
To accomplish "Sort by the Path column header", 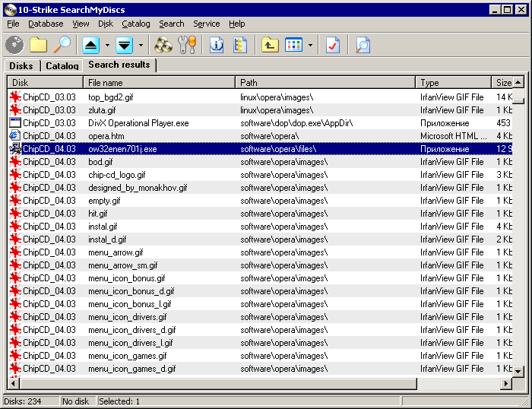I will click(x=325, y=82).
